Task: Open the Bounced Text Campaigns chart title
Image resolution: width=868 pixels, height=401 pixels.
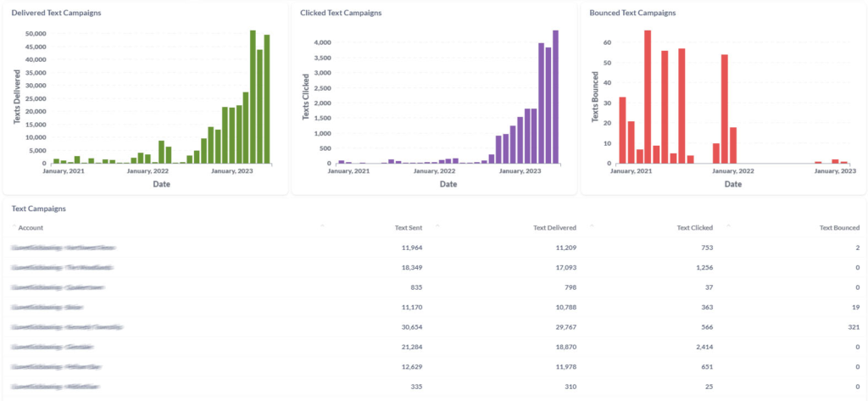Action: click(x=632, y=13)
